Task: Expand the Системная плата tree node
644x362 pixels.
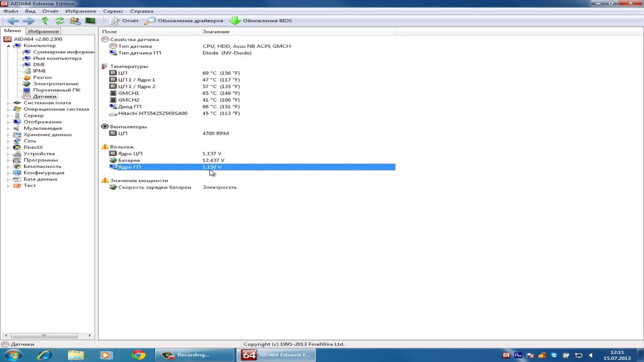Action: 8,103
